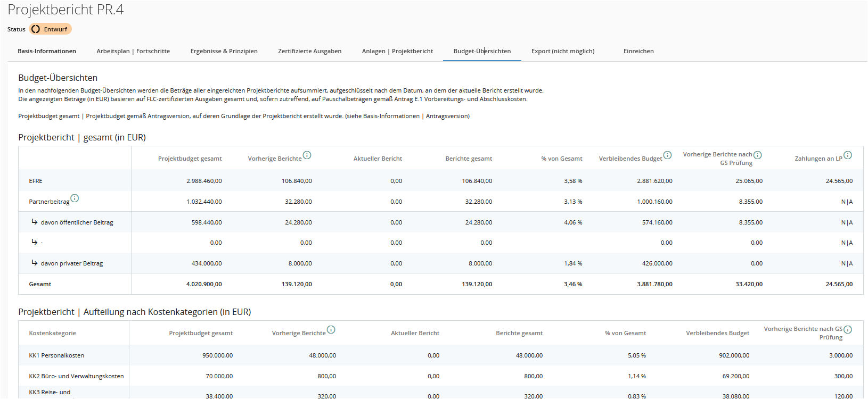Click the davon öffentlicher Beitrag row
Screen dimensions: 868x399
(x=77, y=223)
